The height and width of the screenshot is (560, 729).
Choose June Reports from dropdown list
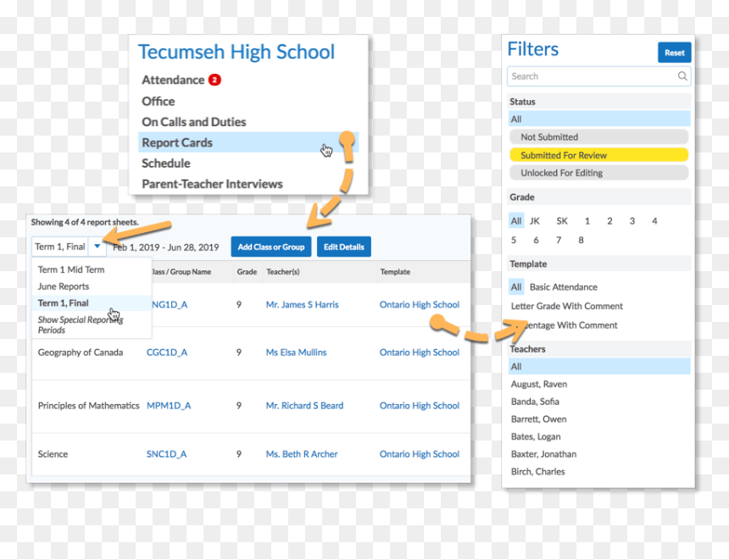[64, 286]
